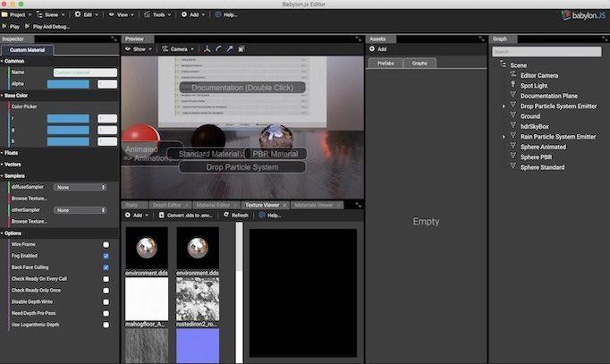Maximize the Preview panel with its expand icon
610x364 pixels.
tap(359, 38)
